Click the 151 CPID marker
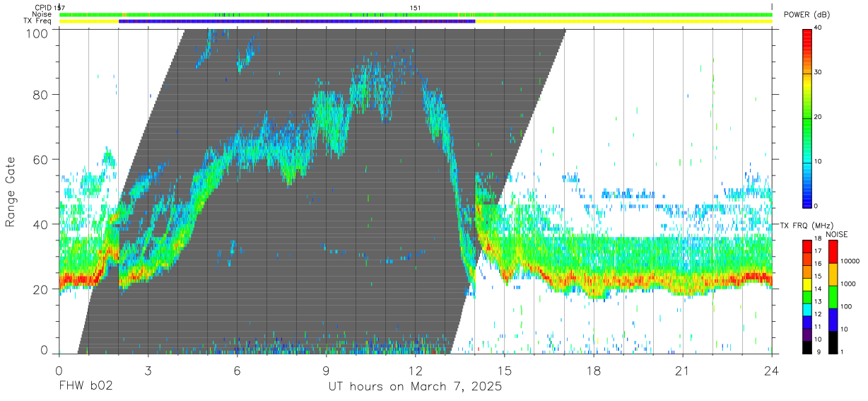This screenshot has width=868, height=401. (415, 8)
